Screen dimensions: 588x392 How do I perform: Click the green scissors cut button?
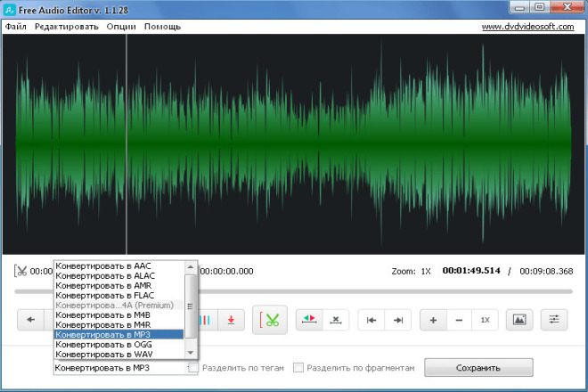[x=271, y=320]
